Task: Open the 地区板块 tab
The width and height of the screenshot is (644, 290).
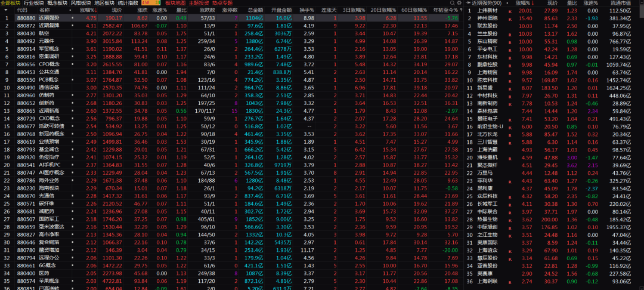Action: [104, 3]
